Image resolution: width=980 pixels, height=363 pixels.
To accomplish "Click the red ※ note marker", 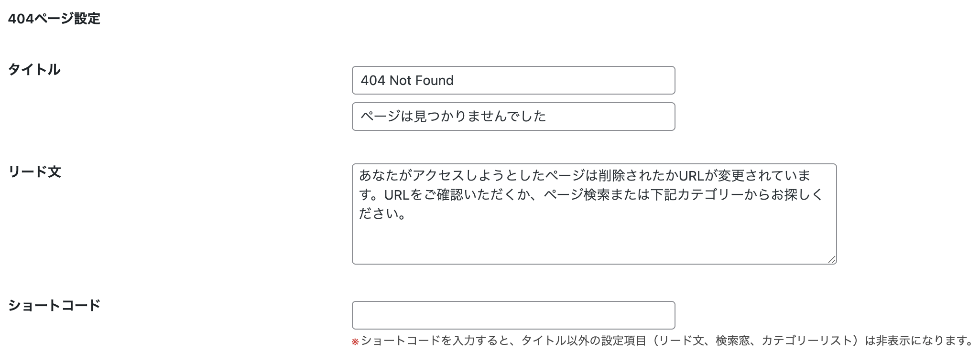I will pos(355,342).
